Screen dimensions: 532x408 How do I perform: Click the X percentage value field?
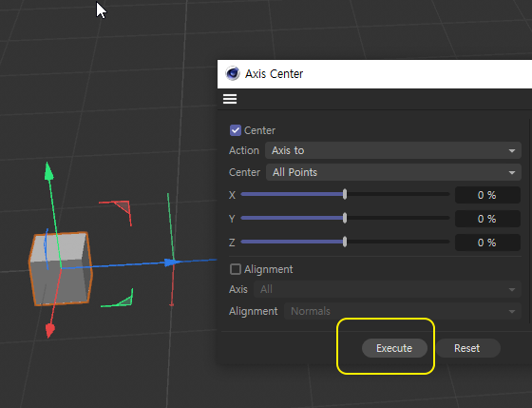point(487,195)
